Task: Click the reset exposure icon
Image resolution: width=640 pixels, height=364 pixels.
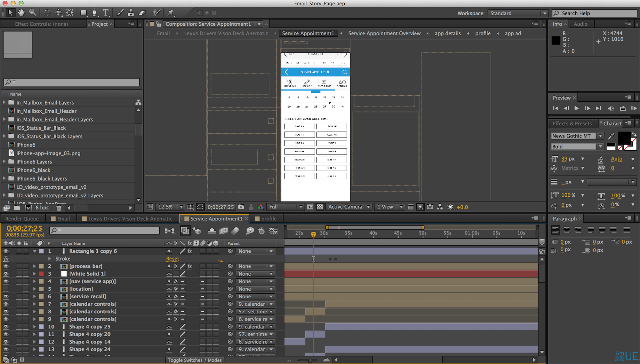Action: point(451,207)
